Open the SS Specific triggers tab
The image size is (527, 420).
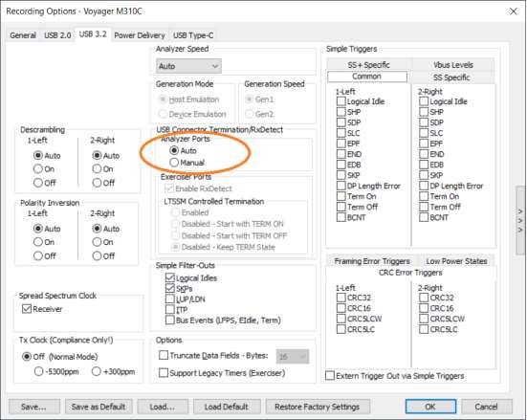tap(451, 77)
